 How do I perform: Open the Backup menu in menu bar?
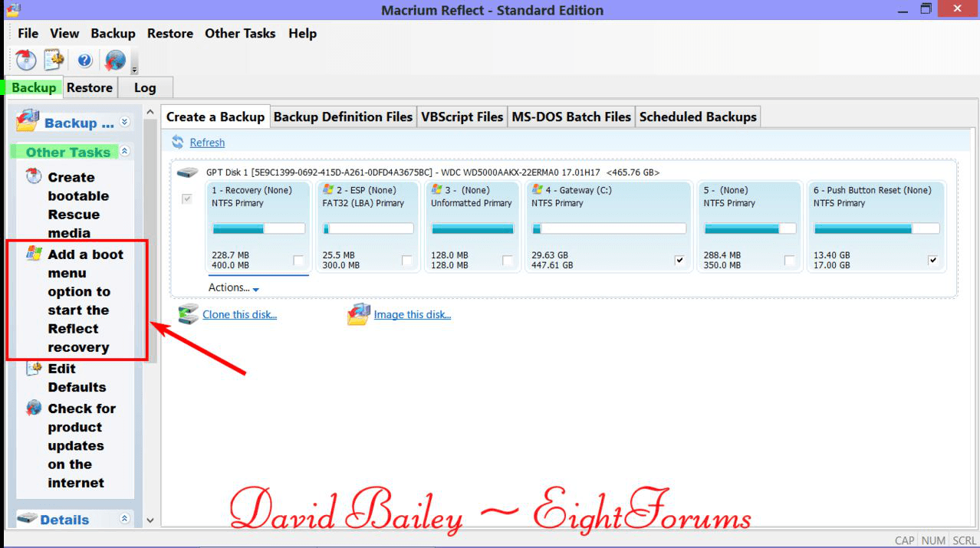coord(113,33)
